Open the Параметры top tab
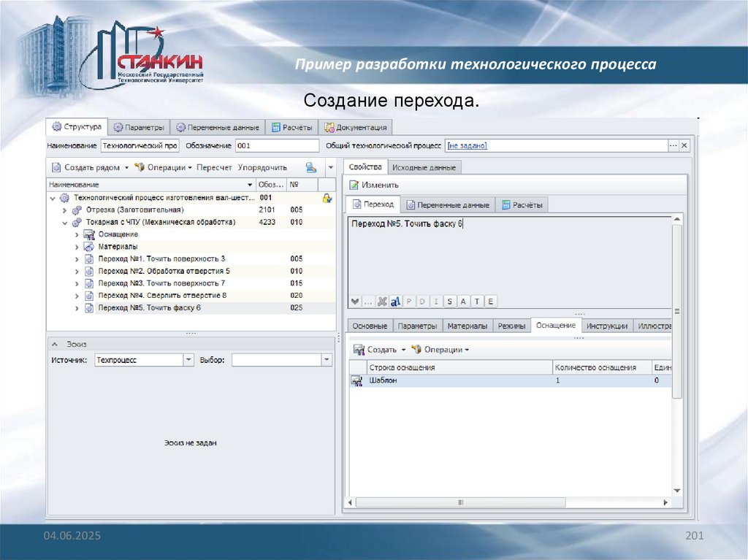748x560 pixels. 139,127
